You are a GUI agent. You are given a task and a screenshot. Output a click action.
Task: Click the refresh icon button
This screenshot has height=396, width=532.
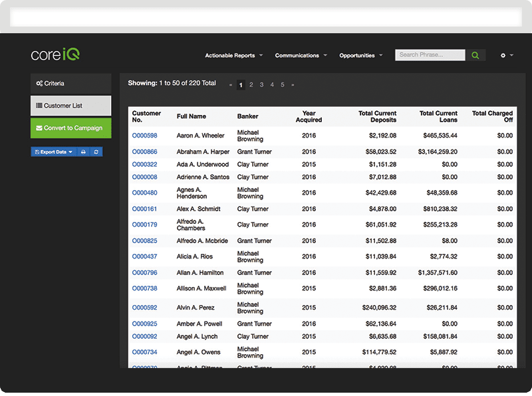[96, 152]
